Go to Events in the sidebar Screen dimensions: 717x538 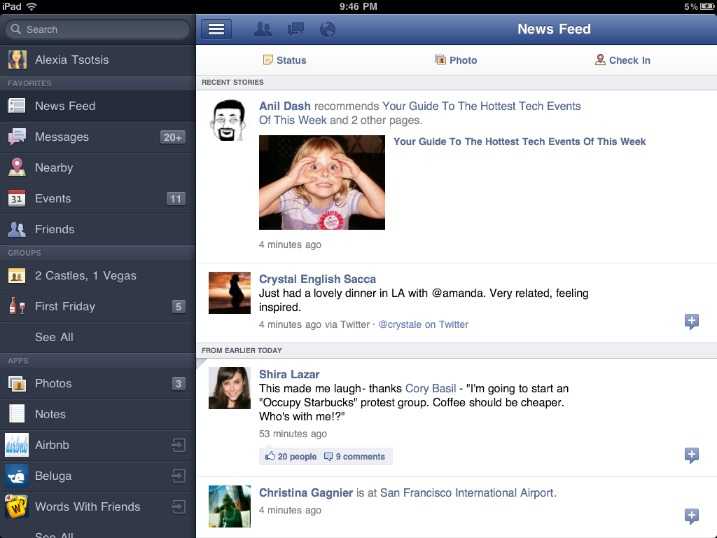[53, 199]
